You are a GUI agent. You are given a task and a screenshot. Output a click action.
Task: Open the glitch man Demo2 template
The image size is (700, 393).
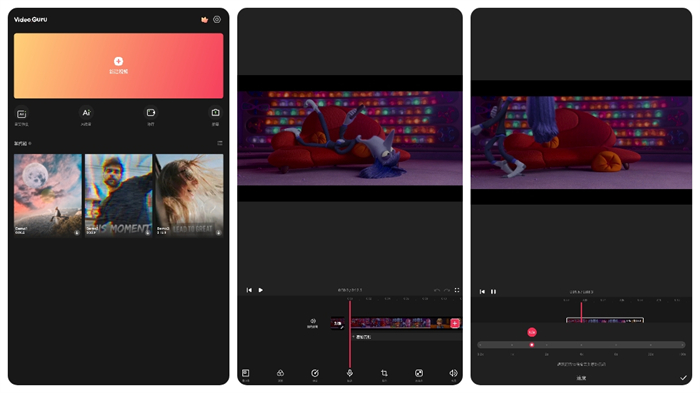(x=119, y=195)
